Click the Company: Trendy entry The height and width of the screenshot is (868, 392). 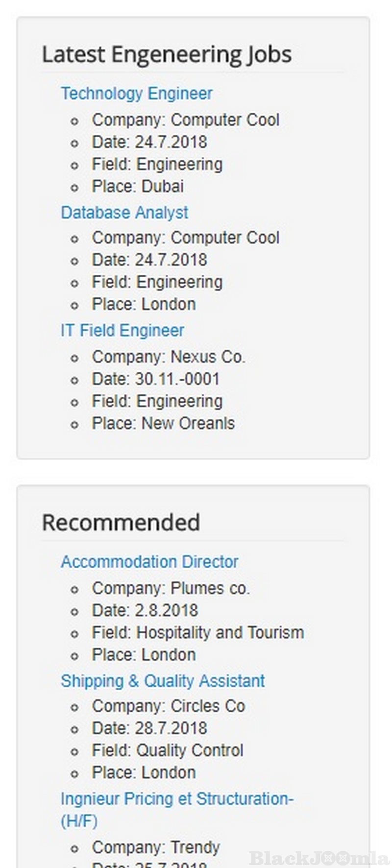[x=156, y=847]
